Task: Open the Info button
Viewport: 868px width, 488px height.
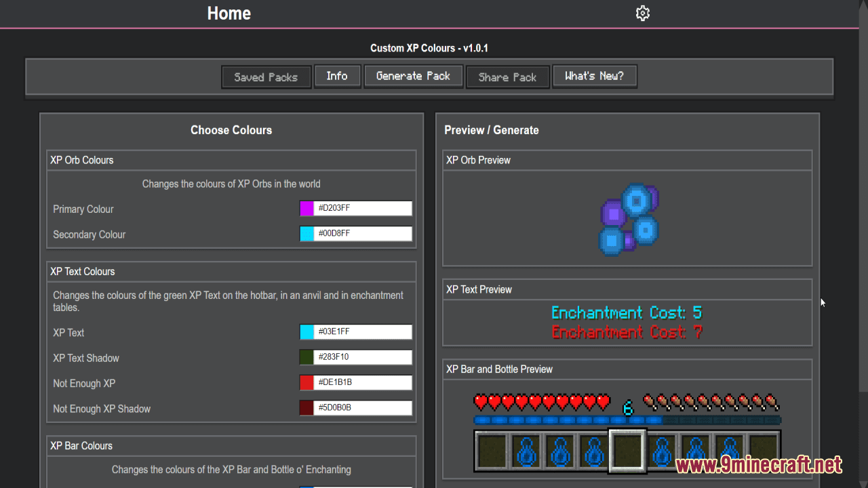Action: point(337,76)
